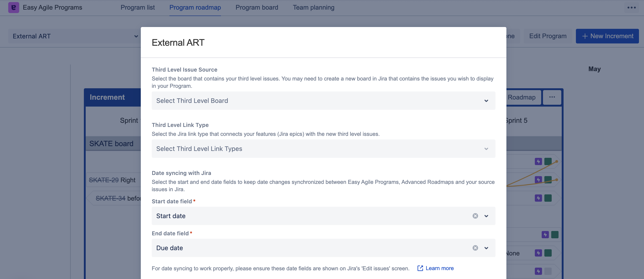The width and height of the screenshot is (644, 279).
Task: Open the Start date field dropdown arrow
Action: pos(486,216)
